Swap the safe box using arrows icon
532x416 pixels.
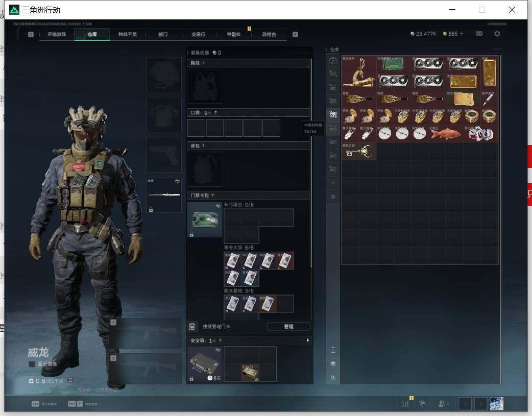(x=218, y=350)
